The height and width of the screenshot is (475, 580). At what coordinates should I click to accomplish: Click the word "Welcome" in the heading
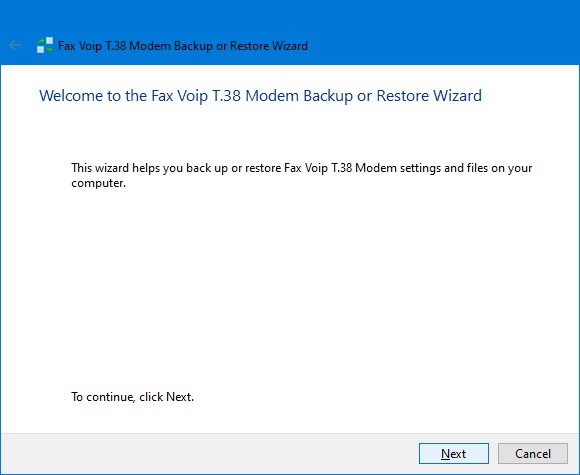pyautogui.click(x=71, y=96)
